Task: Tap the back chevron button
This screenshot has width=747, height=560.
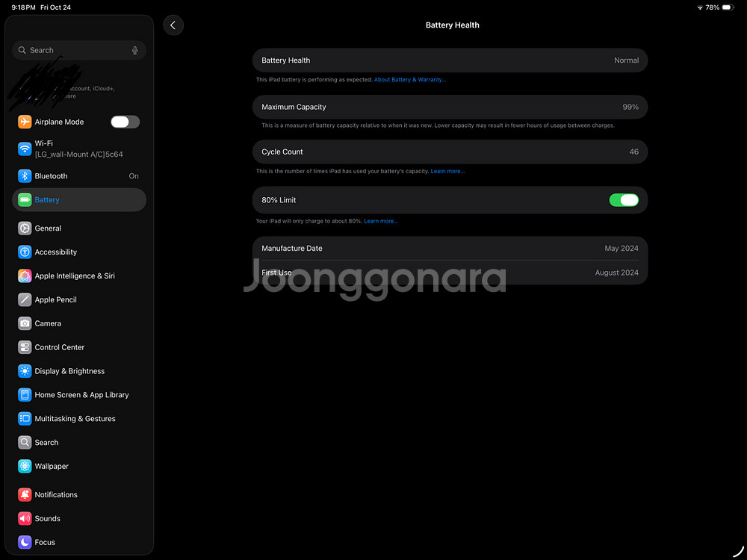Action: (173, 25)
